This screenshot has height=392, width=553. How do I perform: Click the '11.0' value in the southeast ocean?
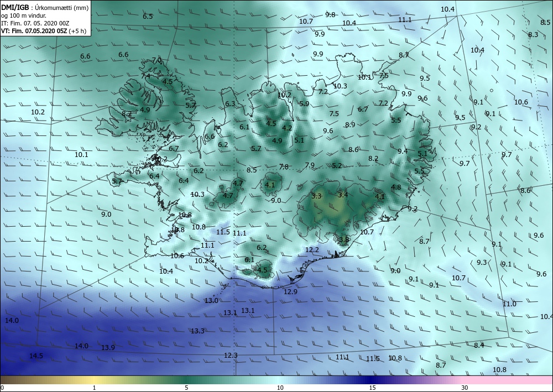pos(509,304)
